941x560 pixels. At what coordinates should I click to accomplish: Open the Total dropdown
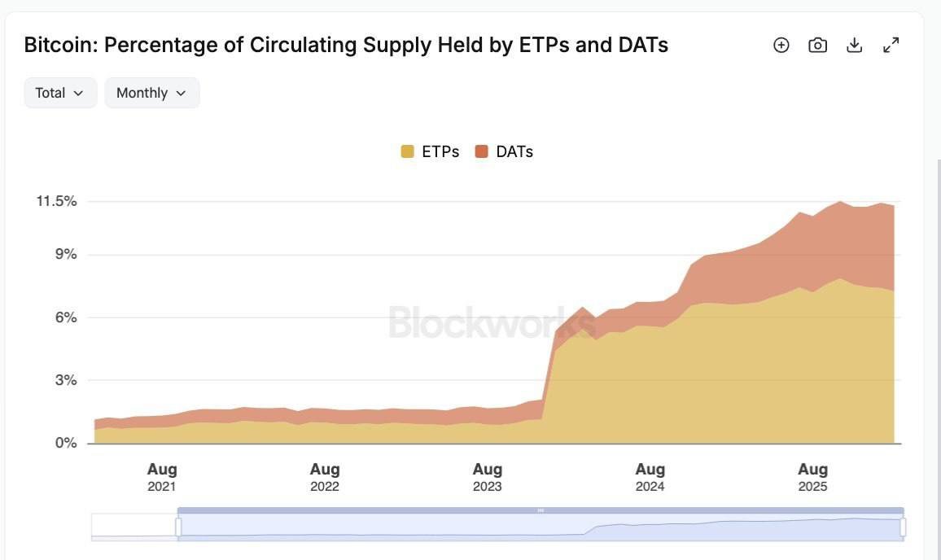pyautogui.click(x=60, y=93)
